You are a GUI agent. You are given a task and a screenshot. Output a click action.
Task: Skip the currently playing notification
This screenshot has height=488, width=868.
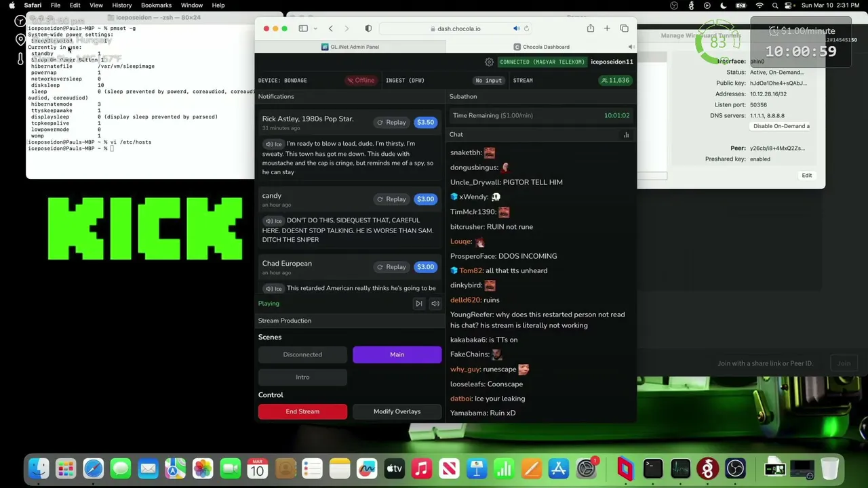point(418,304)
